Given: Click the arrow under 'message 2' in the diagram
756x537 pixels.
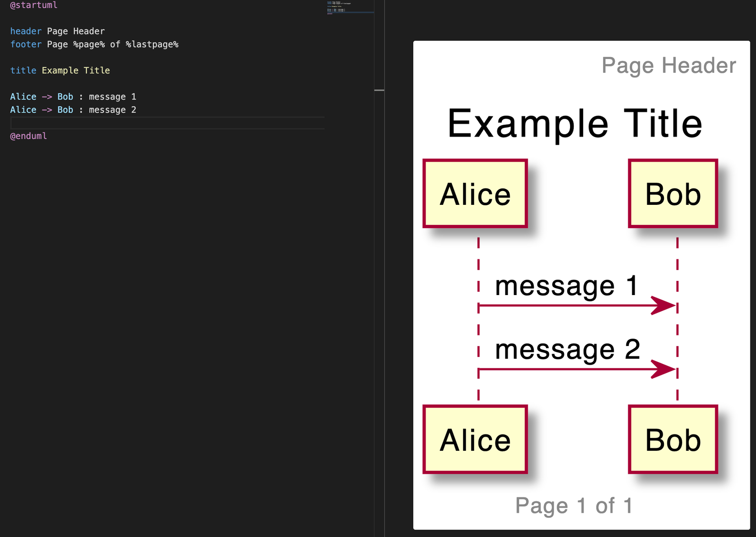Looking at the screenshot, I should point(577,369).
